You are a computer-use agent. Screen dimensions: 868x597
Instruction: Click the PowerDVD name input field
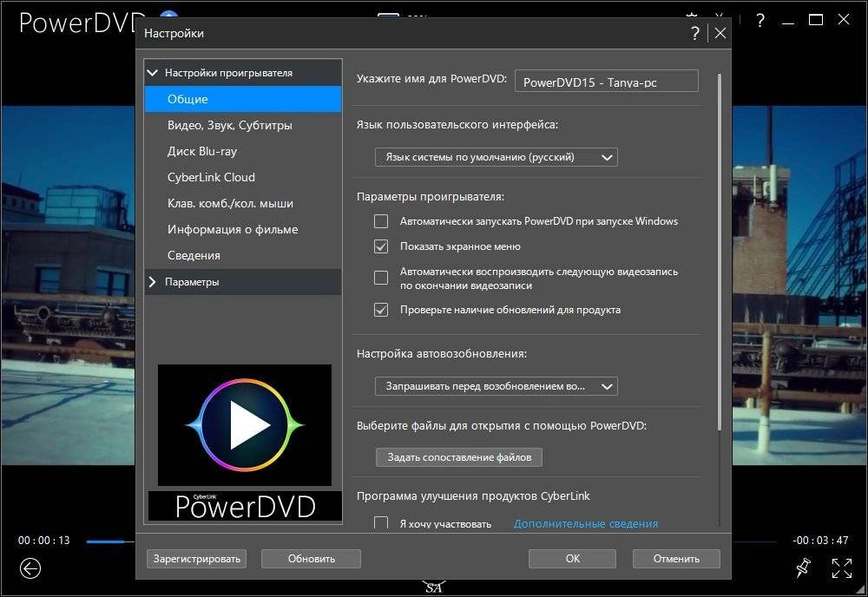coord(607,81)
